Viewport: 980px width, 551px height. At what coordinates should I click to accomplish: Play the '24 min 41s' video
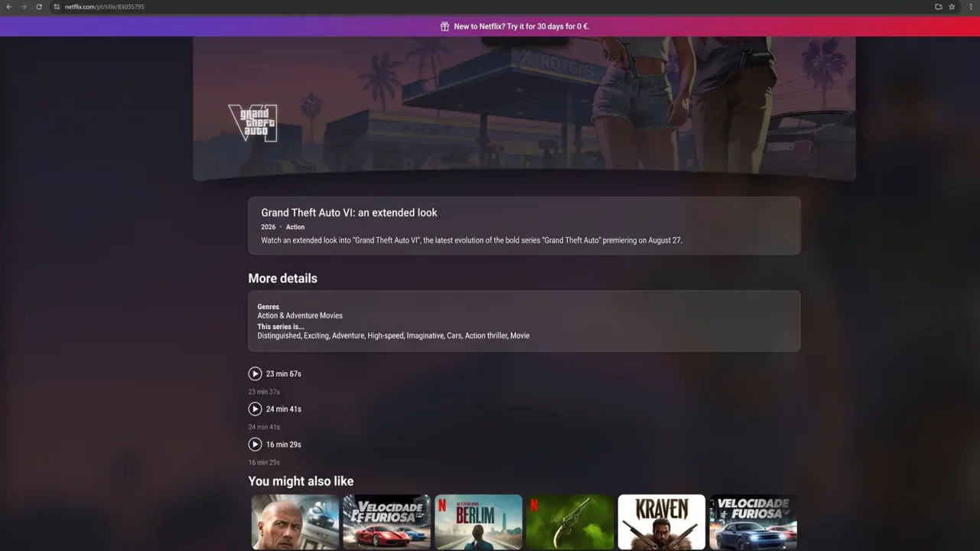tap(255, 409)
